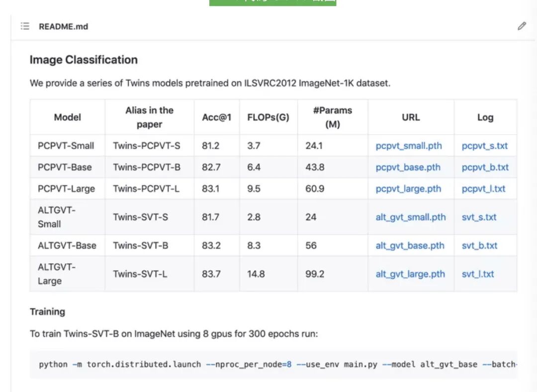The image size is (537, 392).
Task: Click the README.md file title
Action: click(x=63, y=26)
